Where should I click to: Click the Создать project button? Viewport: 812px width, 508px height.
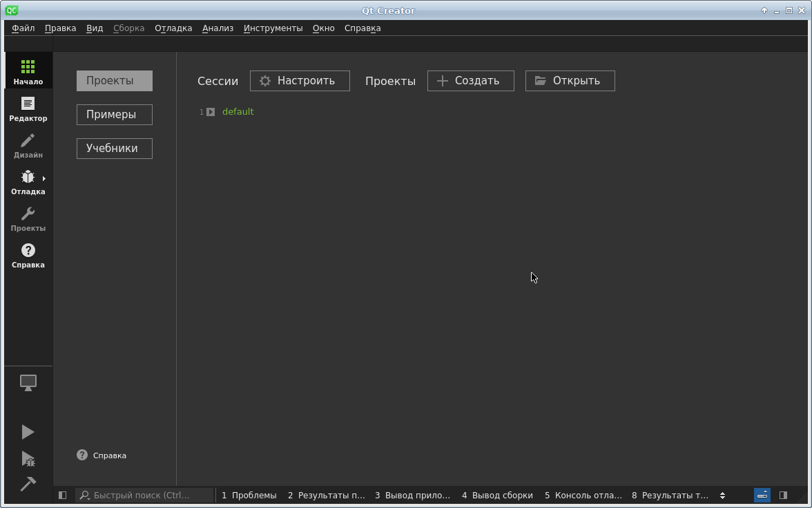[470, 81]
